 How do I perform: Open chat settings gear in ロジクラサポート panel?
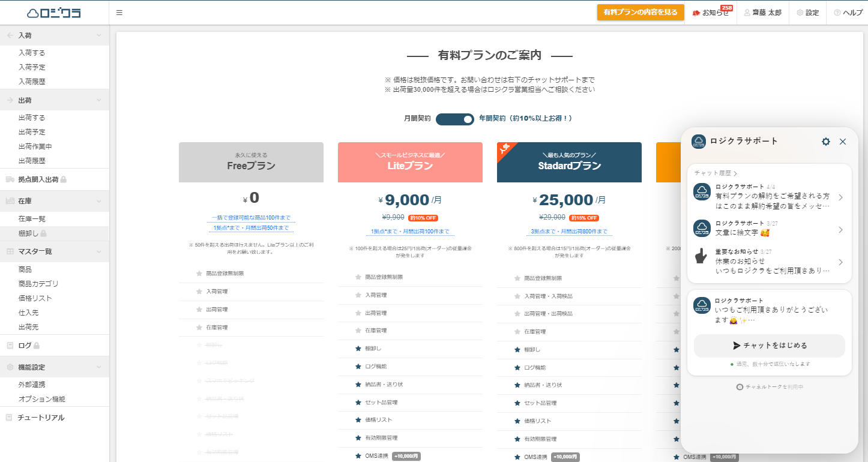[x=826, y=142]
